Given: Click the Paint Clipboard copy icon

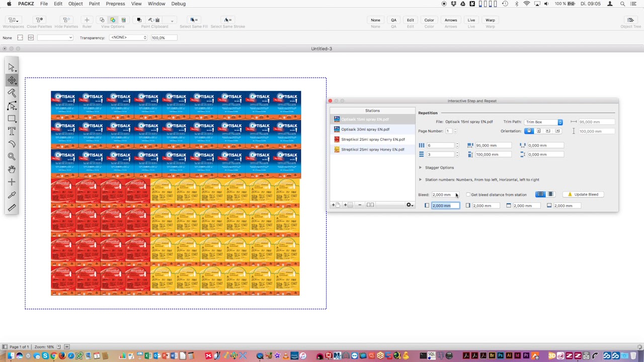Looking at the screenshot, I should click(139, 20).
